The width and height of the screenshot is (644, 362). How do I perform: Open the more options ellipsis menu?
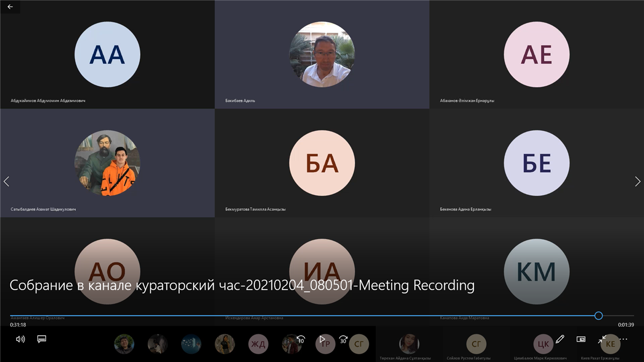coord(623,339)
